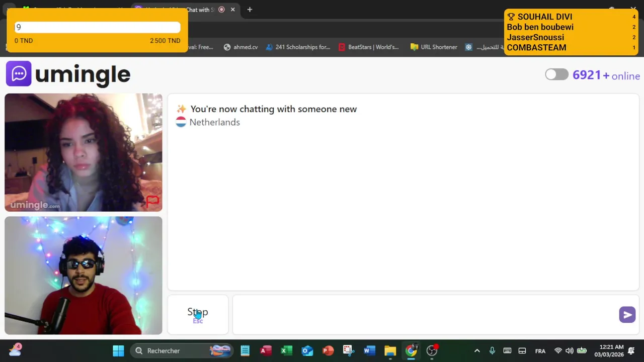Click the Stop button
The height and width of the screenshot is (362, 644).
click(x=198, y=315)
